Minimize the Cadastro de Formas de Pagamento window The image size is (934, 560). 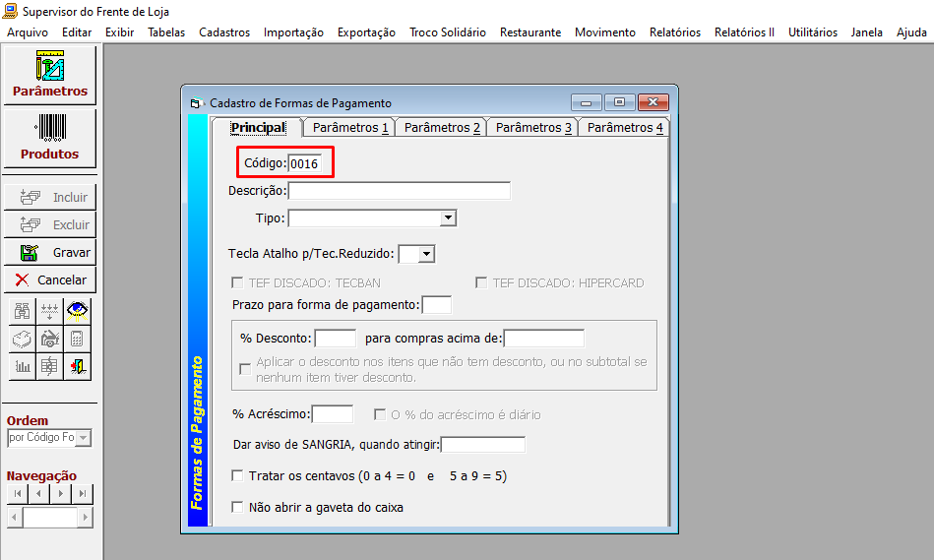[587, 102]
